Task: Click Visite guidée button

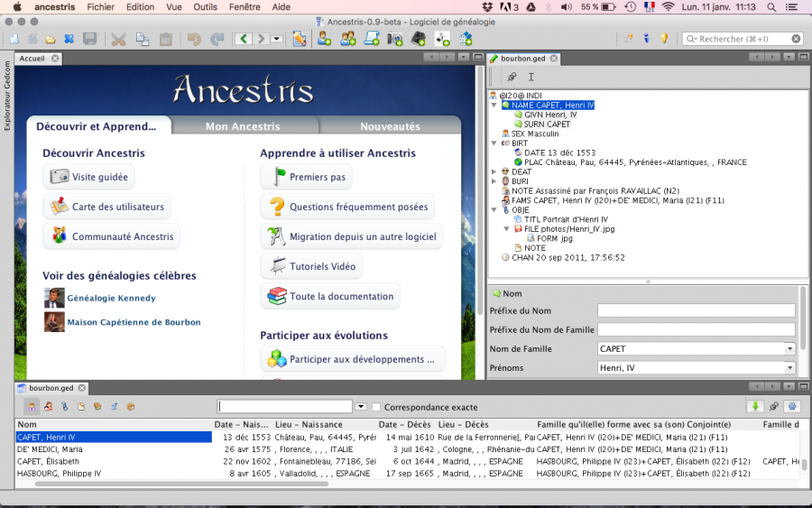Action: point(89,177)
